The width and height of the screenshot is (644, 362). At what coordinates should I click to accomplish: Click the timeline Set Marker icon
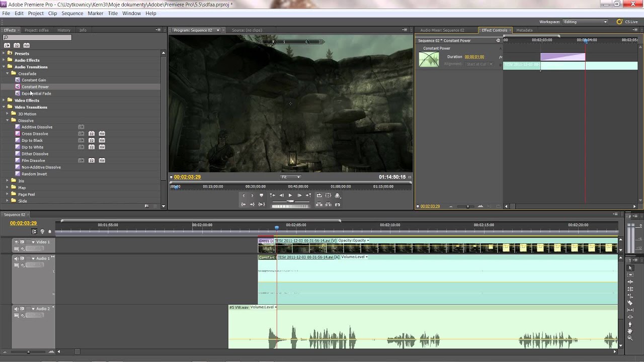(49, 231)
